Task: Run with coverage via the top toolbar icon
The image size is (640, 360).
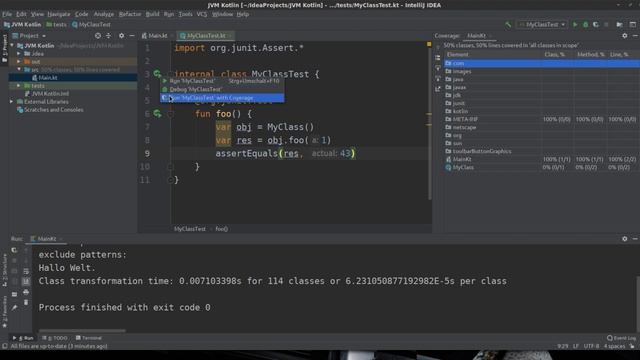Action: pos(596,24)
